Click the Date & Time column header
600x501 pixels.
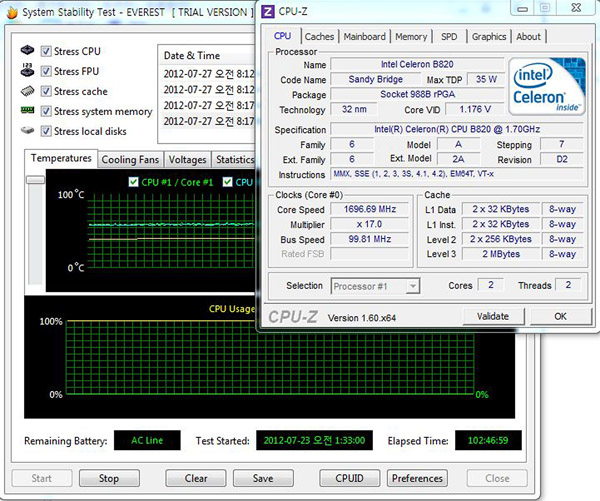[207, 55]
